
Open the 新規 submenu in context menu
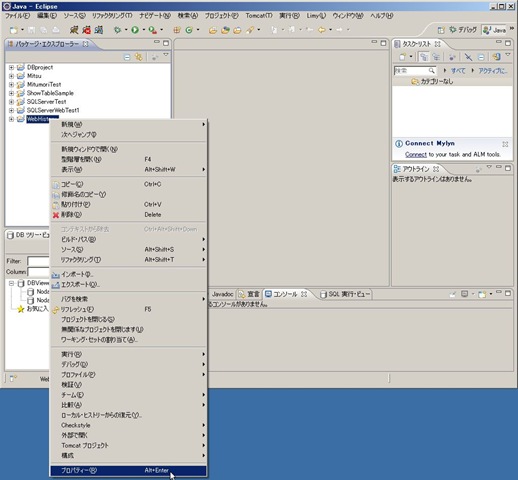(x=128, y=124)
